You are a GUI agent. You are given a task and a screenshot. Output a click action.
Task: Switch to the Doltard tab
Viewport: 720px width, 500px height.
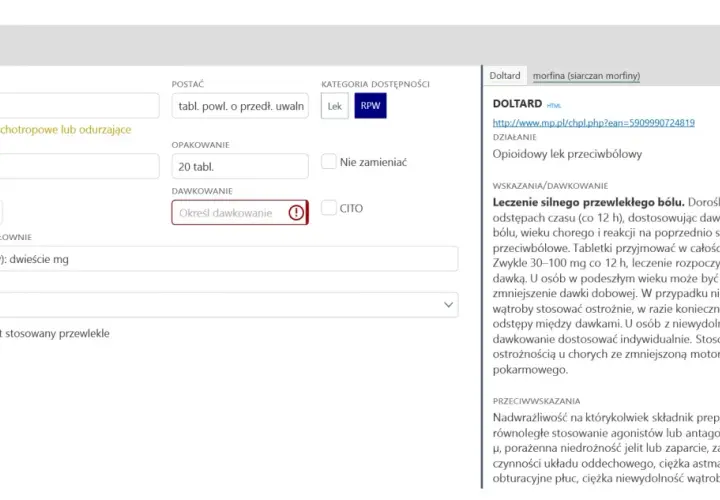505,76
